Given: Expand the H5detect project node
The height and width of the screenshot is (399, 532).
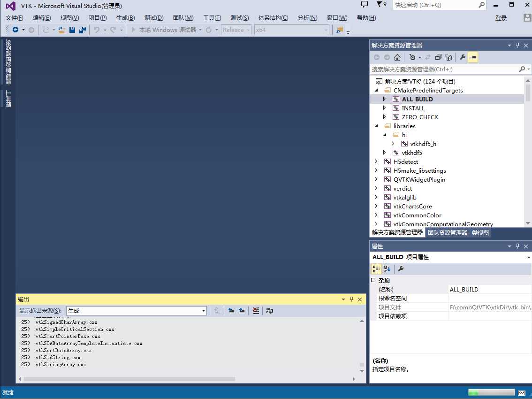Looking at the screenshot, I should click(376, 161).
